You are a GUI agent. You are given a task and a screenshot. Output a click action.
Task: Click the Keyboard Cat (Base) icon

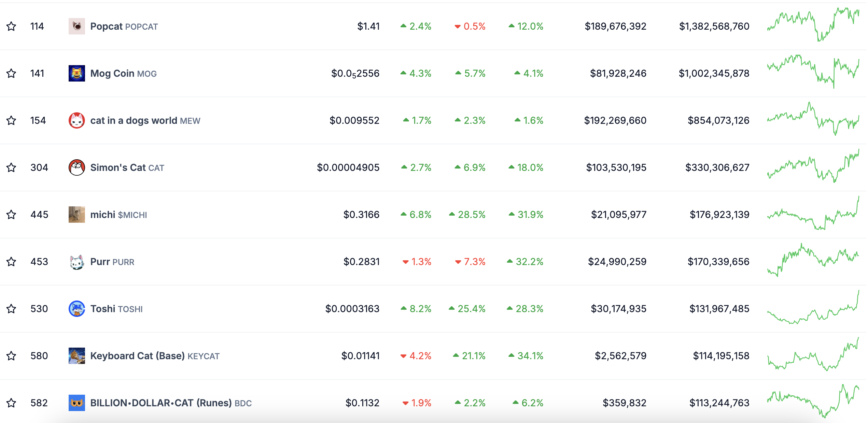(x=76, y=356)
